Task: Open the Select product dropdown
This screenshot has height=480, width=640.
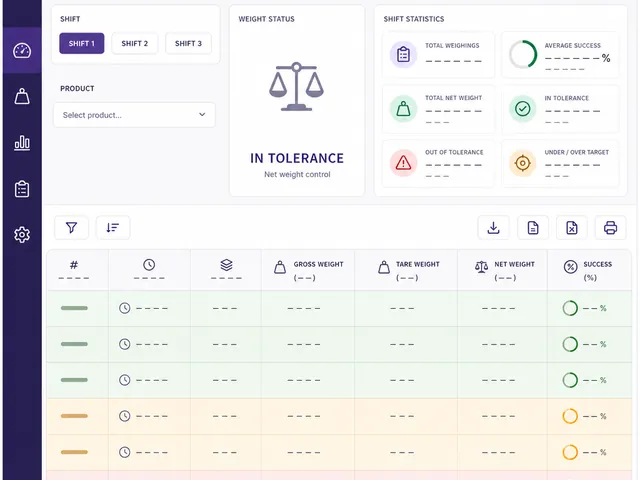Action: [x=134, y=115]
